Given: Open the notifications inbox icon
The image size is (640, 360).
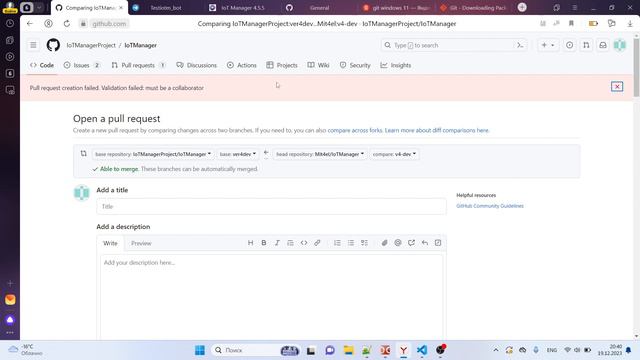Looking at the screenshot, I should pyautogui.click(x=603, y=45).
